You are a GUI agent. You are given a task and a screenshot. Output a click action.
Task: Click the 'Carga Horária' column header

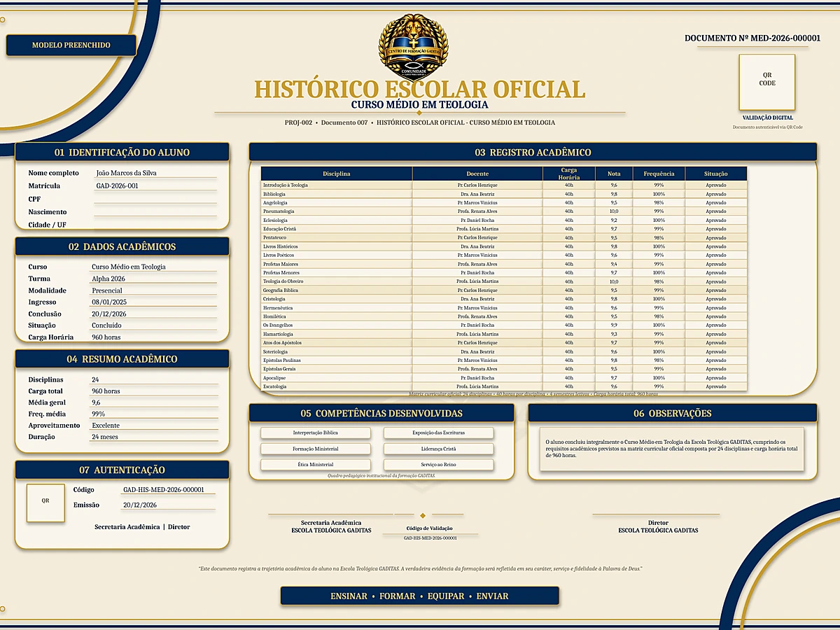569,174
